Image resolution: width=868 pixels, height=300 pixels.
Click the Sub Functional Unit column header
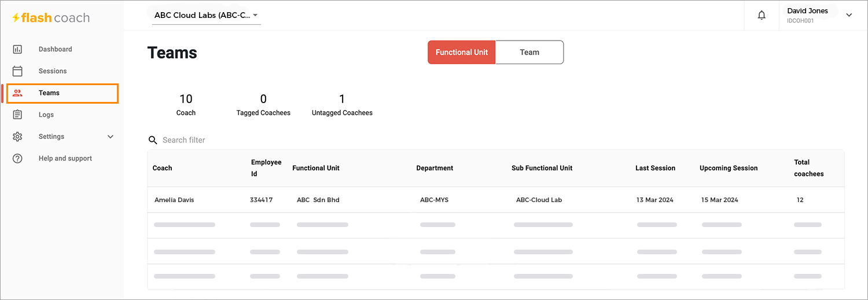542,168
